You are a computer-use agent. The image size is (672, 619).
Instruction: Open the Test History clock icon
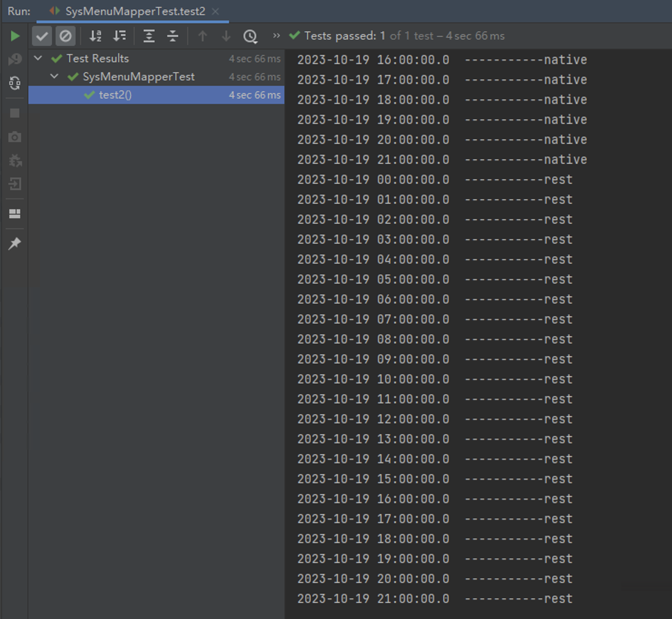point(250,36)
